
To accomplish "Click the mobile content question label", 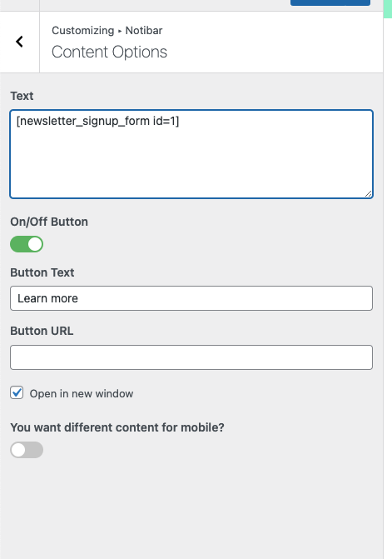I will point(117,427).
